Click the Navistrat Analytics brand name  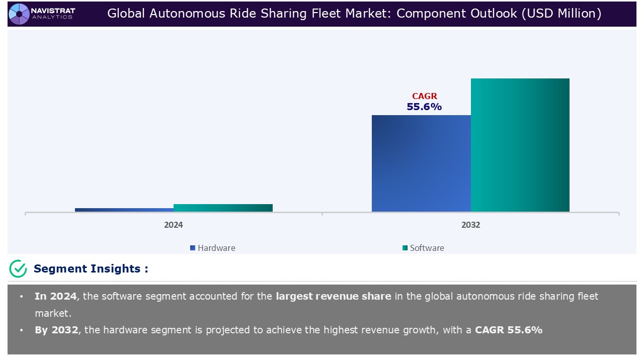(x=52, y=14)
